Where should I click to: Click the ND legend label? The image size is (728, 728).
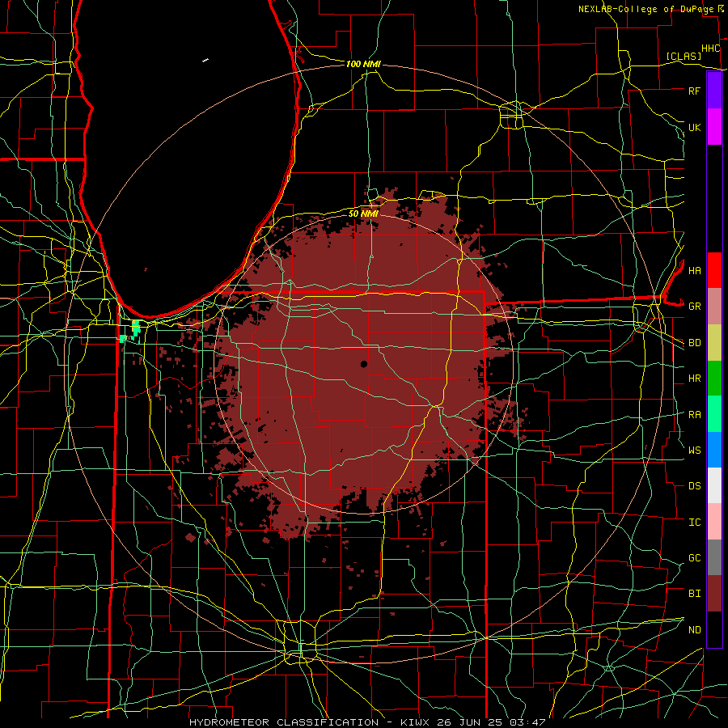tap(694, 630)
